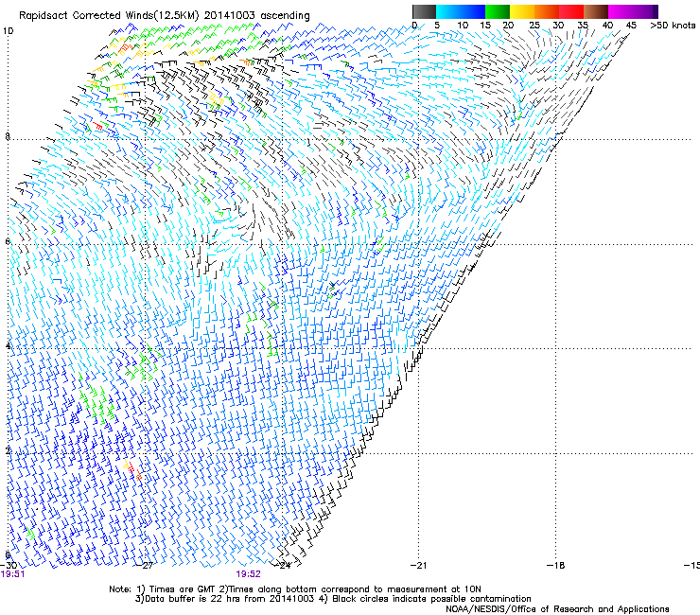Click the '45' tick label on legend

tap(631, 26)
